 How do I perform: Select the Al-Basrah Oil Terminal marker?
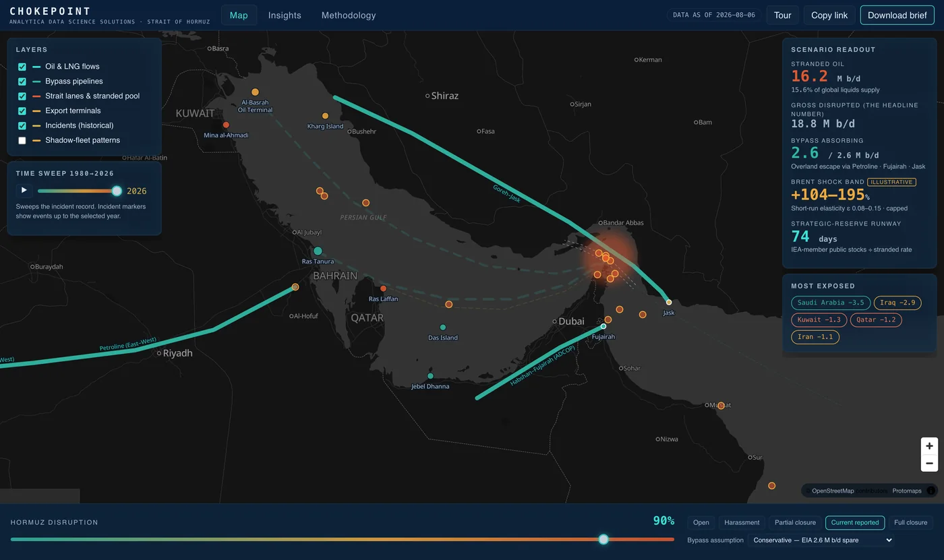(255, 92)
